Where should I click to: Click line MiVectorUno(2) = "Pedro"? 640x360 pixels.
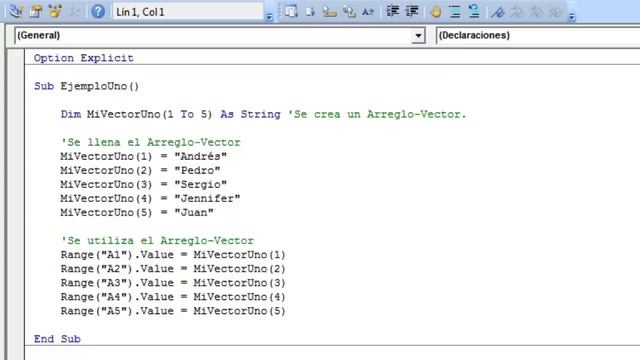(x=140, y=170)
